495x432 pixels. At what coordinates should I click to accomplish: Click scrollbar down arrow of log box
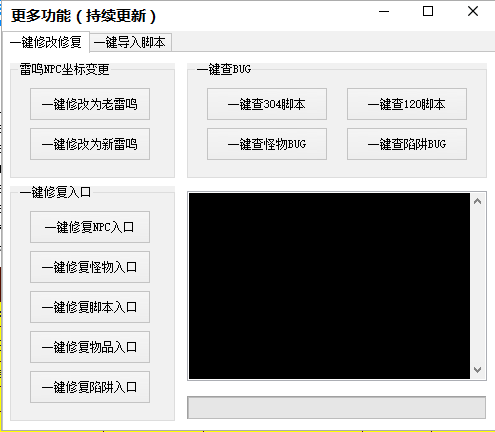[478, 370]
